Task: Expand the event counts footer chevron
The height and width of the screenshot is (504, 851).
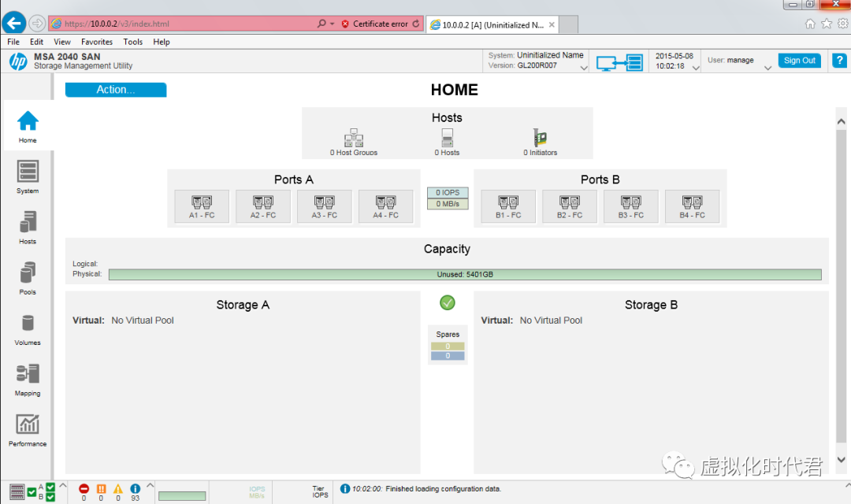Action: tap(151, 485)
